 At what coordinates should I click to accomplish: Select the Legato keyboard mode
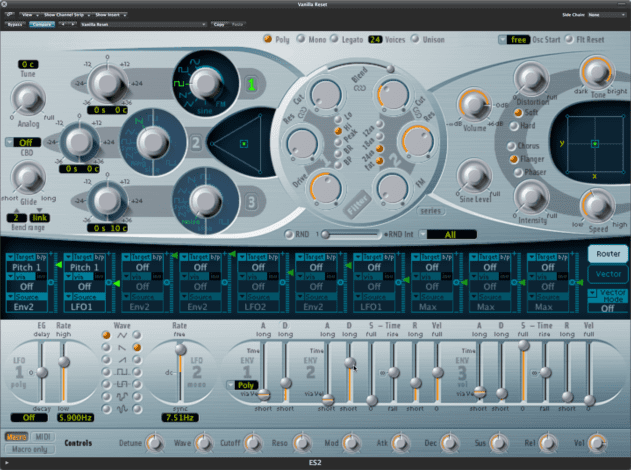334,39
